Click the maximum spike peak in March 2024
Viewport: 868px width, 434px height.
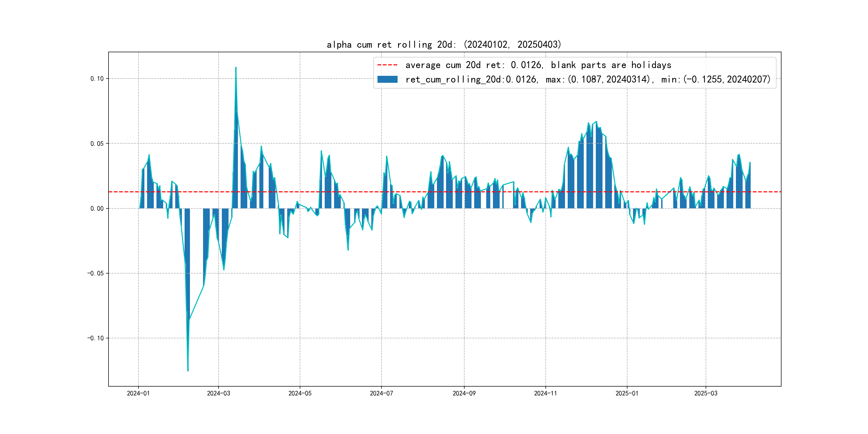click(236, 68)
